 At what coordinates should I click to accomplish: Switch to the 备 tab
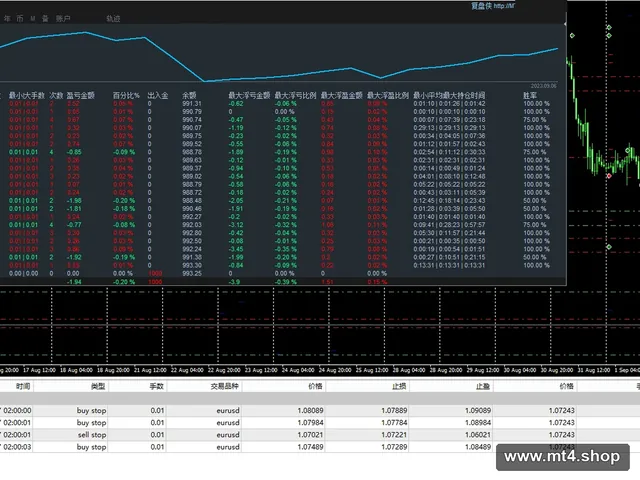45,18
